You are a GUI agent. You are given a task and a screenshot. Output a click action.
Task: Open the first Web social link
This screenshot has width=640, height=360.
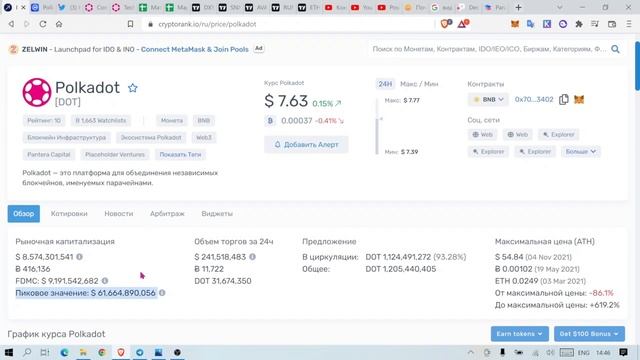[482, 134]
